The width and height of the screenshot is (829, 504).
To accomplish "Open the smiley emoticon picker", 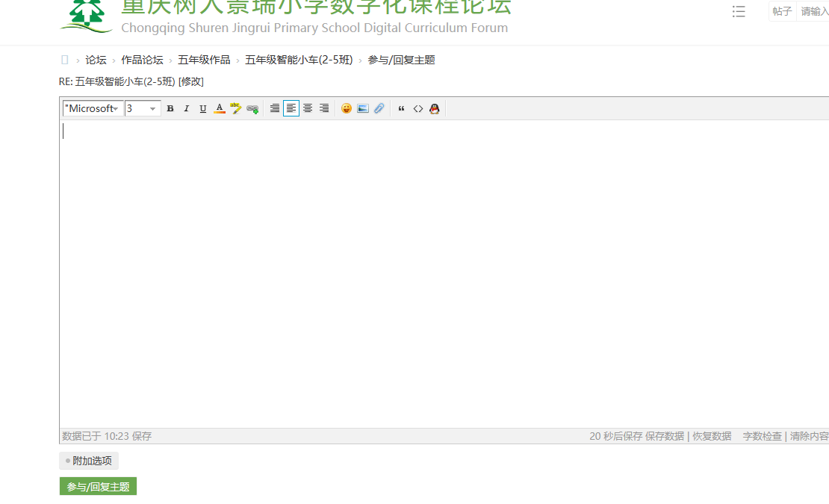I will pyautogui.click(x=347, y=108).
